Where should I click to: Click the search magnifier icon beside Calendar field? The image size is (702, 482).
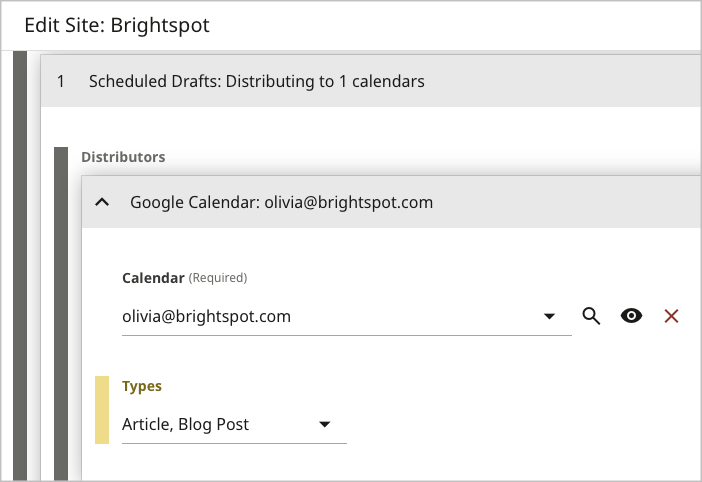591,316
